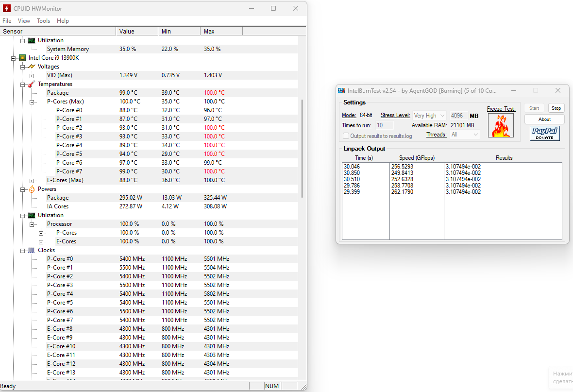Screen dimensions: 573x392
Task: Click the Clocks waveform icon
Action: [x=32, y=250]
